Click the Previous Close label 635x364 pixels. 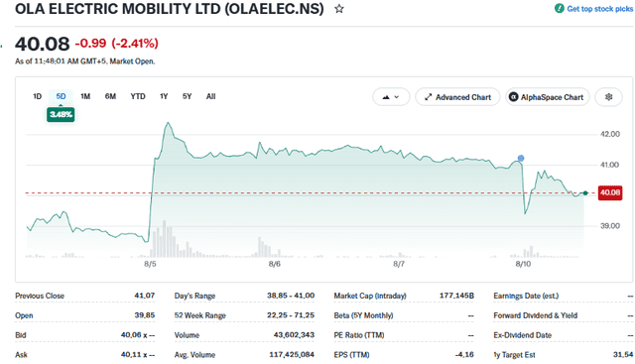(40, 296)
